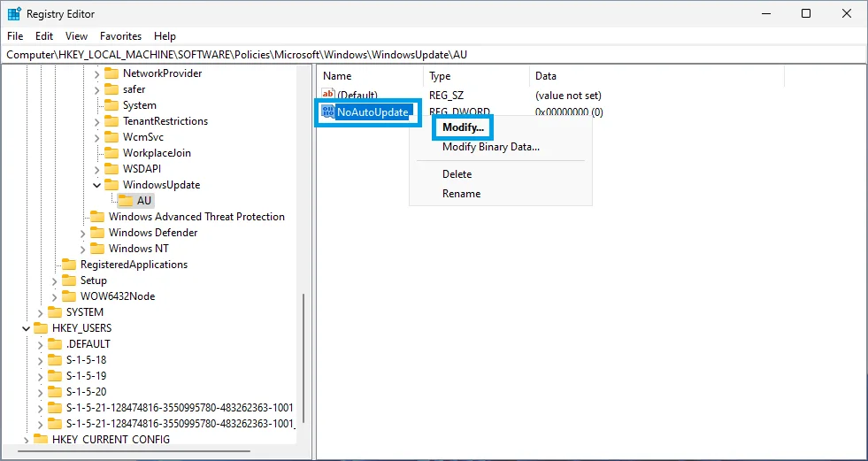This screenshot has width=868, height=461.
Task: Click the Name column header
Action: [x=337, y=76]
